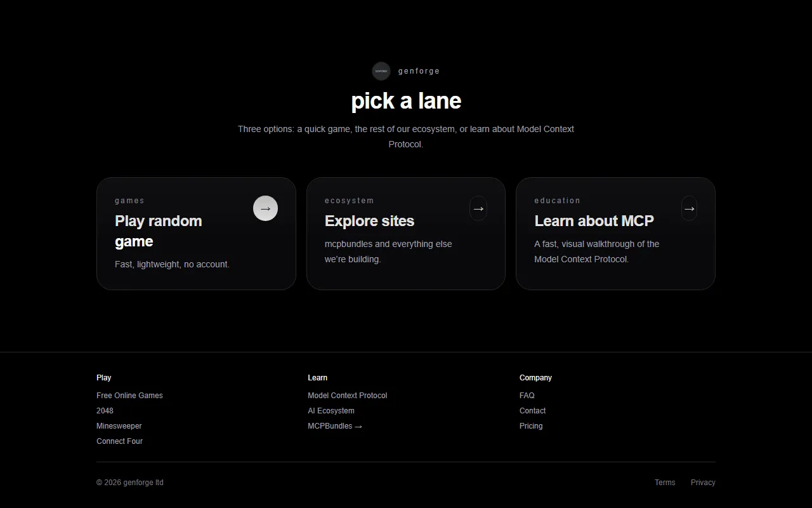Go to the 2048 game link

(105, 411)
